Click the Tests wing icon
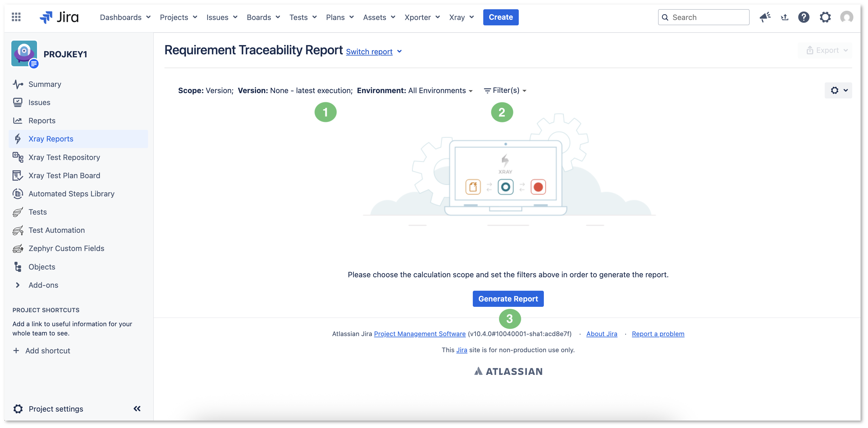The image size is (868, 428). pos(18,212)
